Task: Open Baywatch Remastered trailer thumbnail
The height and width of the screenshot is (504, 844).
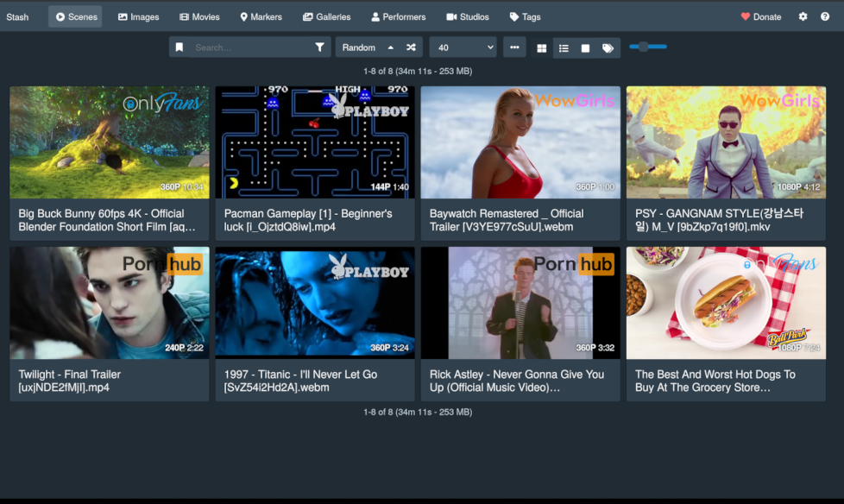Action: point(520,142)
